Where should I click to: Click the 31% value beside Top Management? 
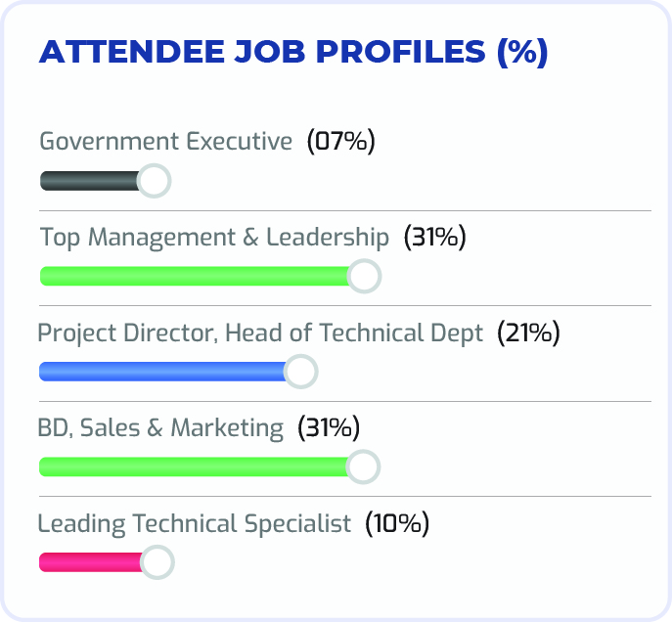click(x=435, y=237)
